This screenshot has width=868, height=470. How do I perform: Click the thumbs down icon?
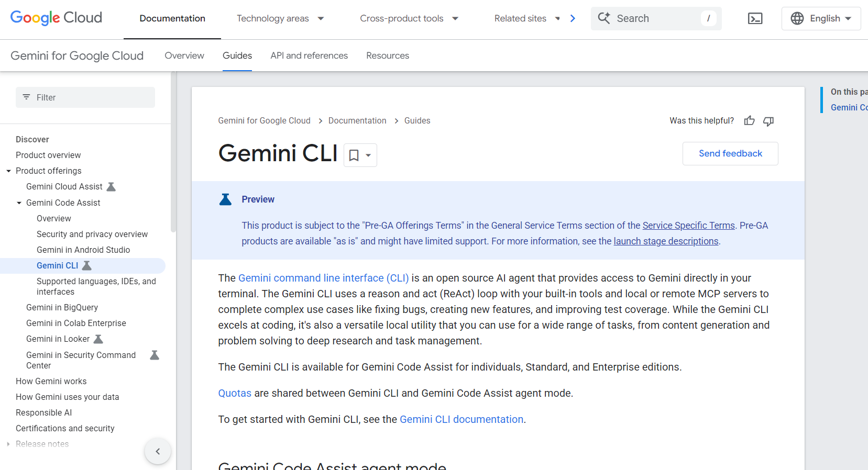click(768, 121)
